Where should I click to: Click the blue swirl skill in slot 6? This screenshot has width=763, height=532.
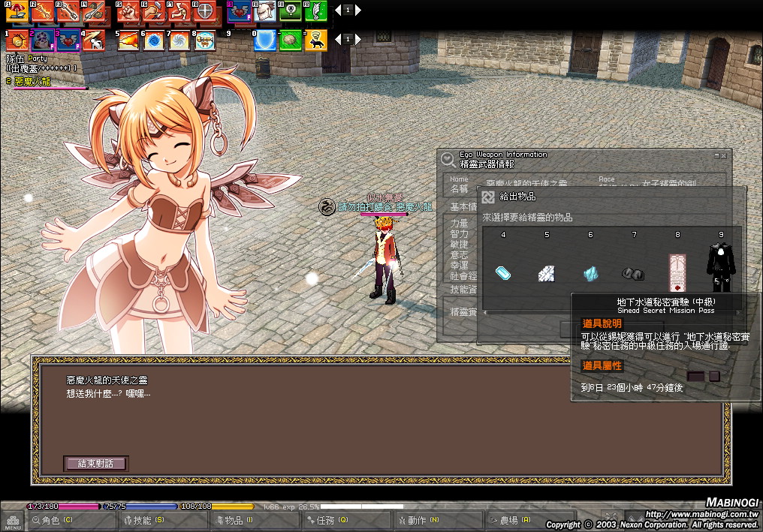pos(153,40)
